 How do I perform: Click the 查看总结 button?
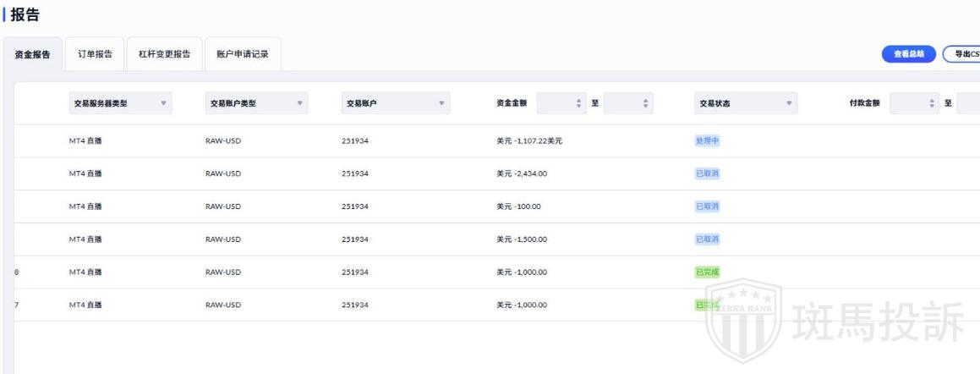909,54
